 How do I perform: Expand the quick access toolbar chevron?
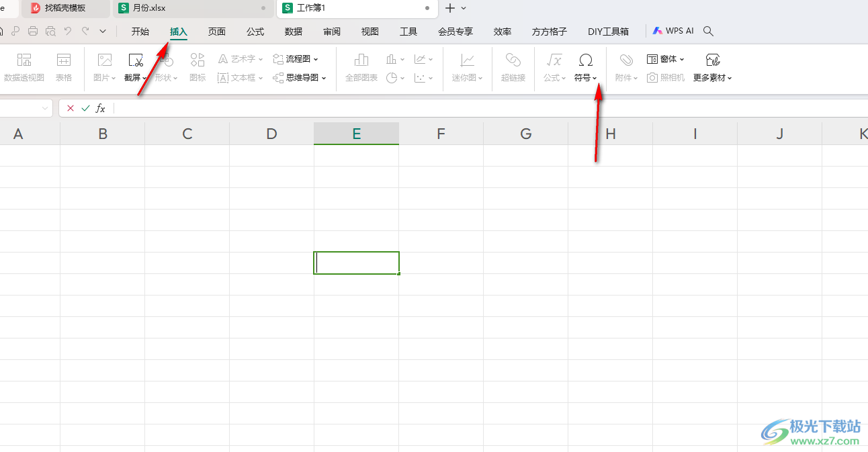103,31
